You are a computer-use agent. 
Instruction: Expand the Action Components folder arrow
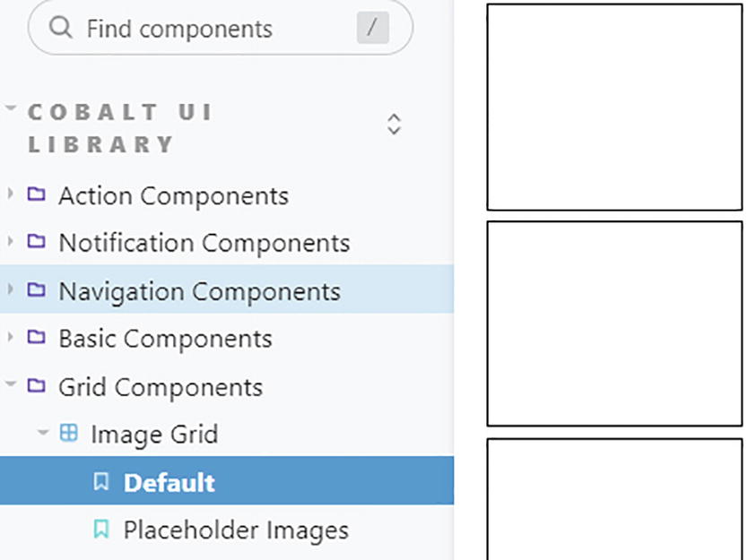11,194
